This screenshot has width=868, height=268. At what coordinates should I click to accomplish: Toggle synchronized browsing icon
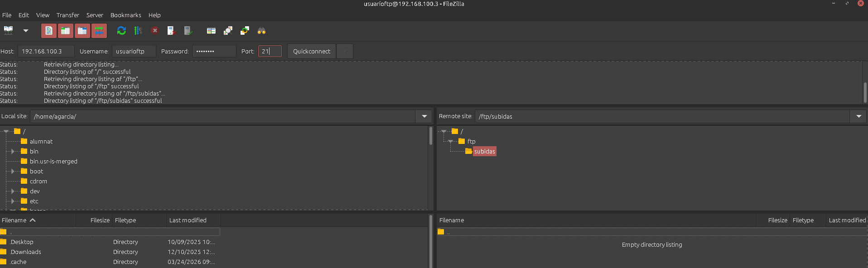click(245, 31)
